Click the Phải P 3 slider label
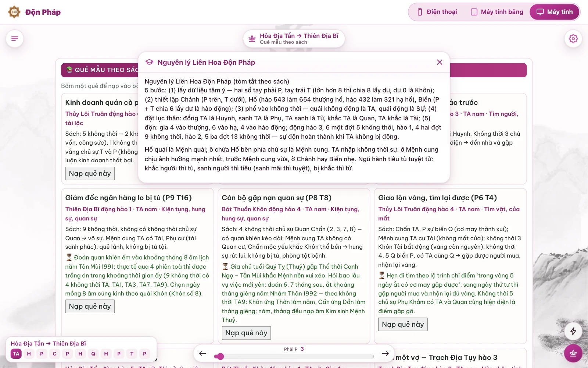 294,349
